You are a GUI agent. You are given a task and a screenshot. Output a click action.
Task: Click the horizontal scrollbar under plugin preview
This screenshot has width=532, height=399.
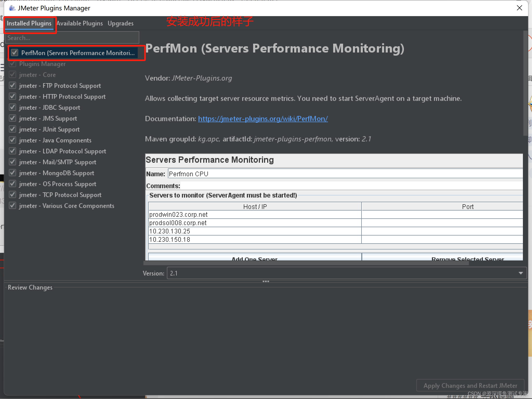[x=307, y=263]
